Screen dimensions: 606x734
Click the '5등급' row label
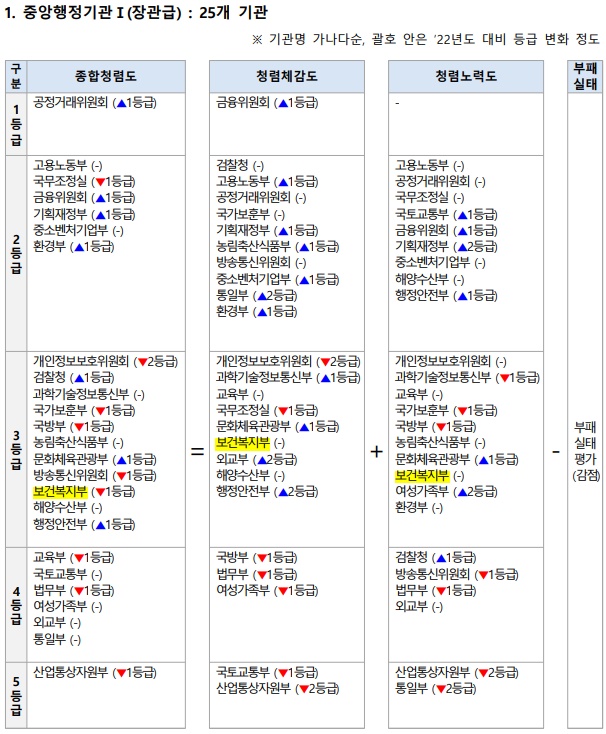point(16,695)
